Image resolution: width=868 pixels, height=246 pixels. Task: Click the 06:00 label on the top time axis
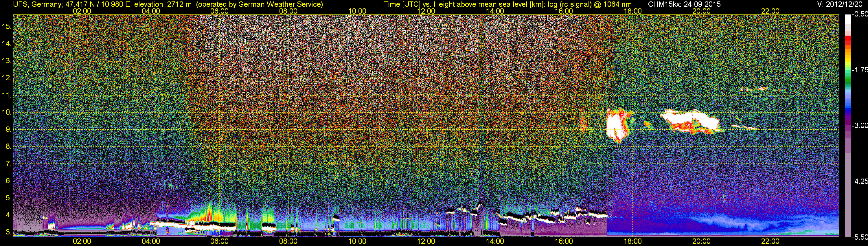[219, 11]
